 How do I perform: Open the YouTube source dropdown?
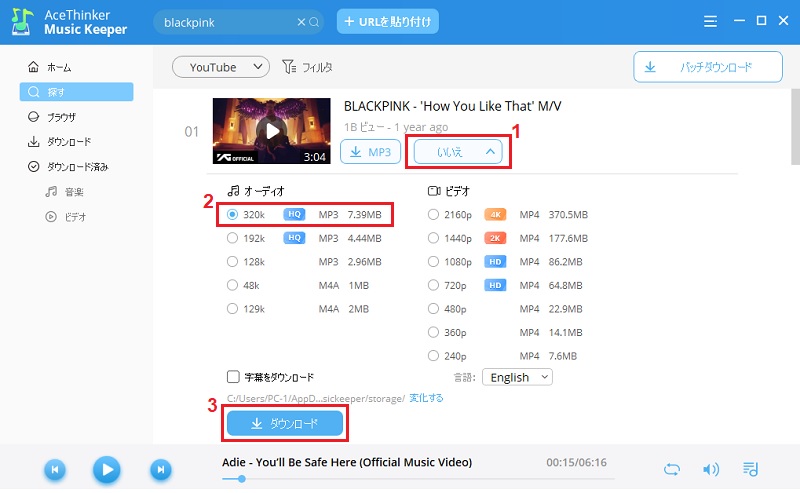[220, 67]
